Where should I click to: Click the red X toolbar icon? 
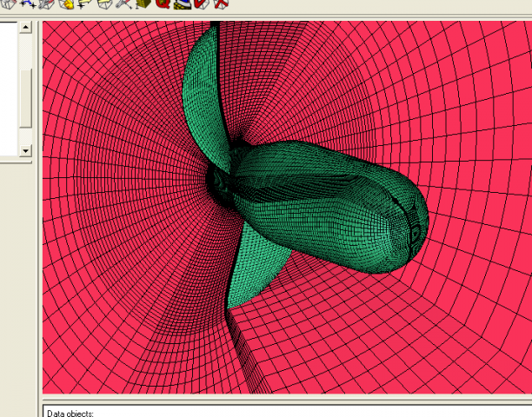tap(222, 3)
